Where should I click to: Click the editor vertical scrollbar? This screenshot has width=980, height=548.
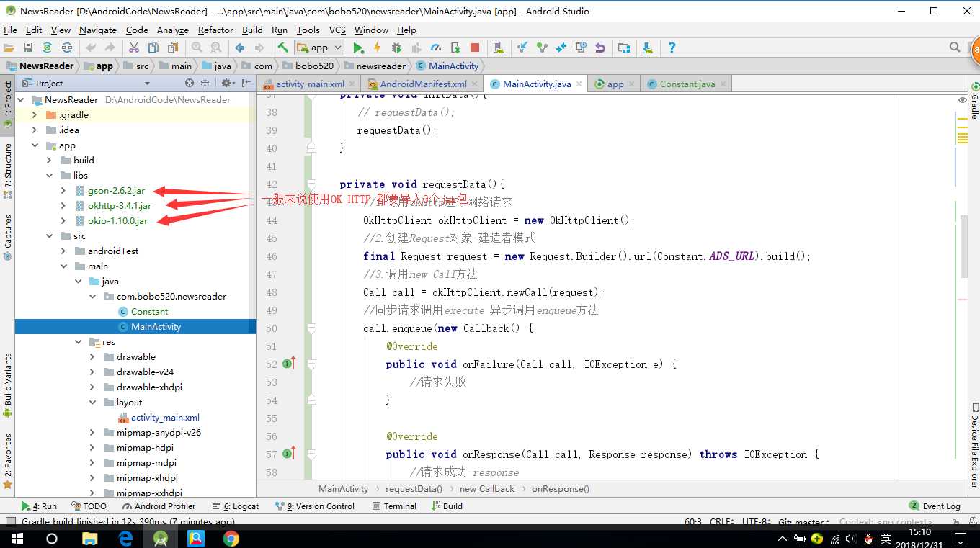click(965, 245)
